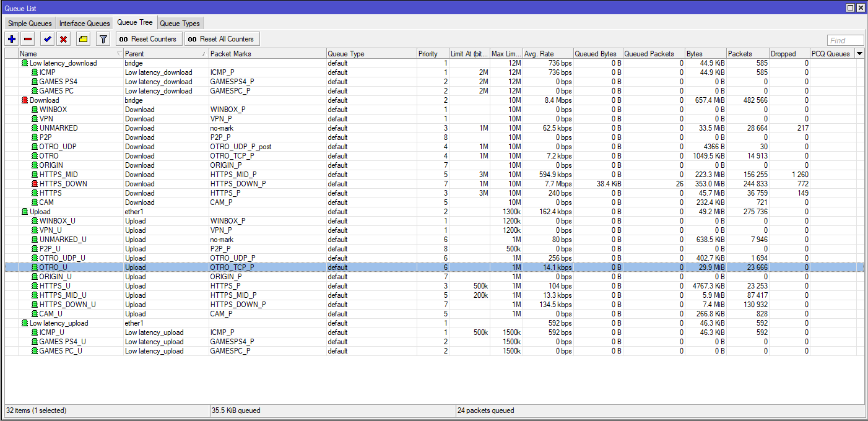Sort by the Queued Bytes column header

(x=598, y=54)
